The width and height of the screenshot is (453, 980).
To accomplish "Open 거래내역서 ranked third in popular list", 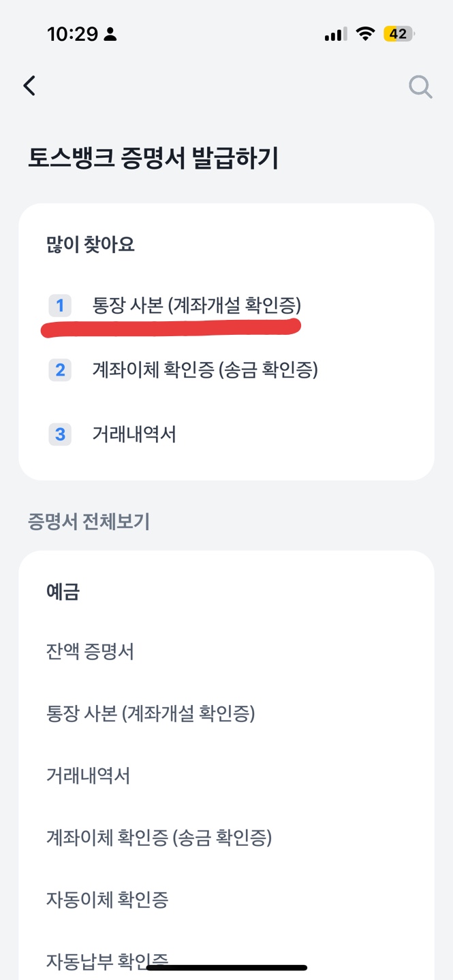I will pos(134,434).
